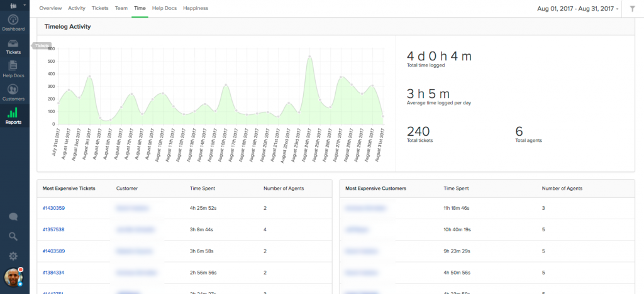Open the Customers sidebar section
This screenshot has height=294, width=644.
click(x=13, y=92)
